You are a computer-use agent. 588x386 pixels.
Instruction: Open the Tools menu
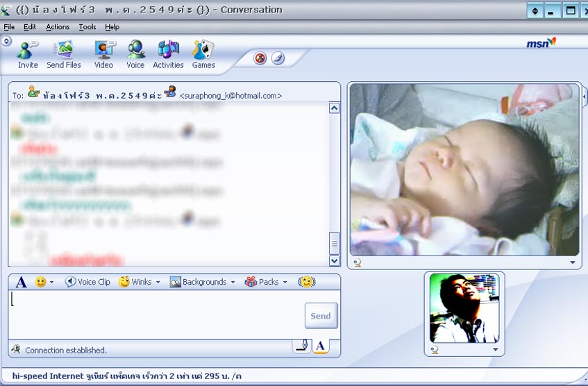coord(87,27)
